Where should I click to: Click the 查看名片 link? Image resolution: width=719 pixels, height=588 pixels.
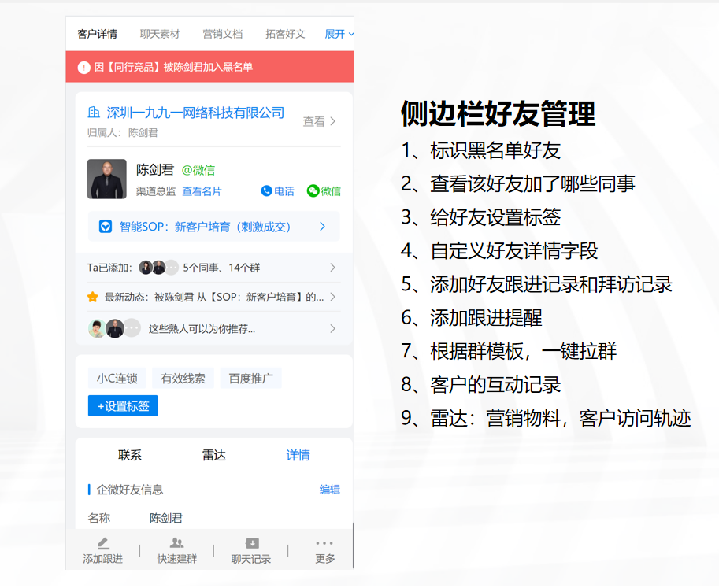202,191
